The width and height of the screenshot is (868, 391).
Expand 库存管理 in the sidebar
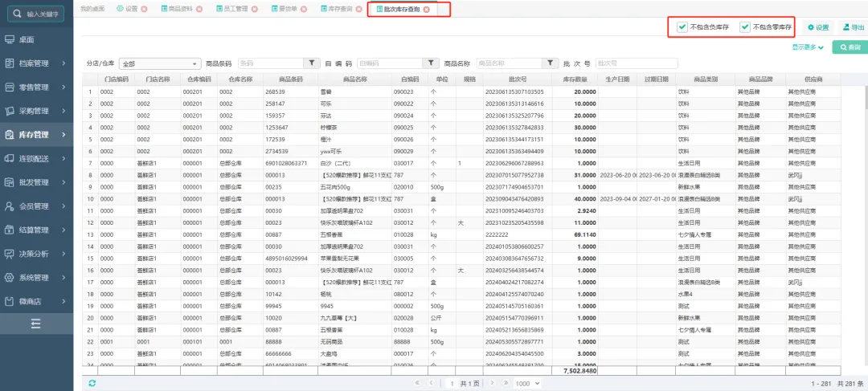36,134
